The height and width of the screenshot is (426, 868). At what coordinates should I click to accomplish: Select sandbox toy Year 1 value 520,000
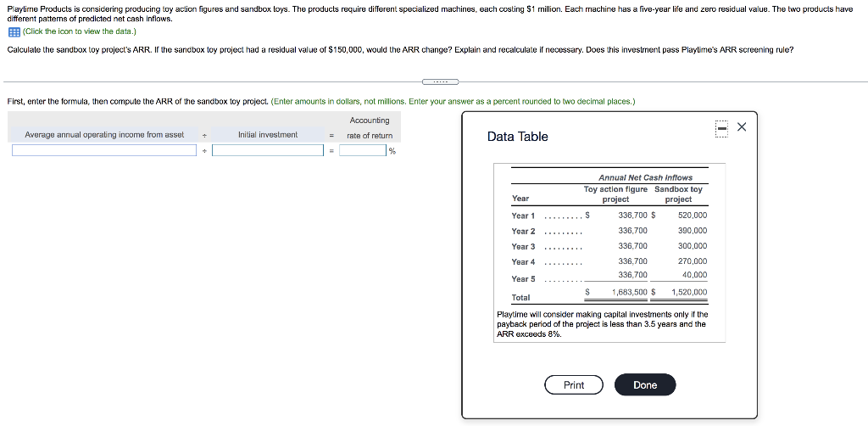(692, 216)
